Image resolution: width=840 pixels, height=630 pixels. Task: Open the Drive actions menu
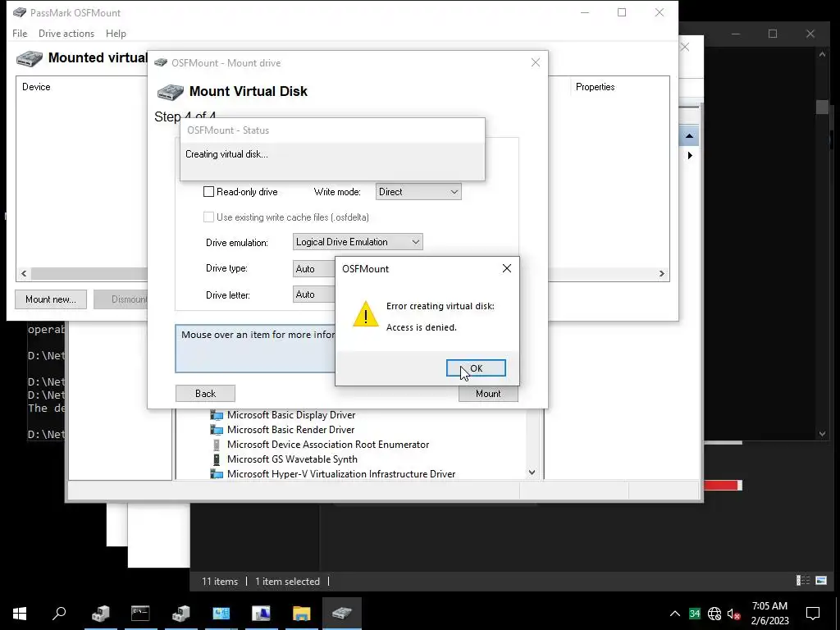click(x=66, y=33)
